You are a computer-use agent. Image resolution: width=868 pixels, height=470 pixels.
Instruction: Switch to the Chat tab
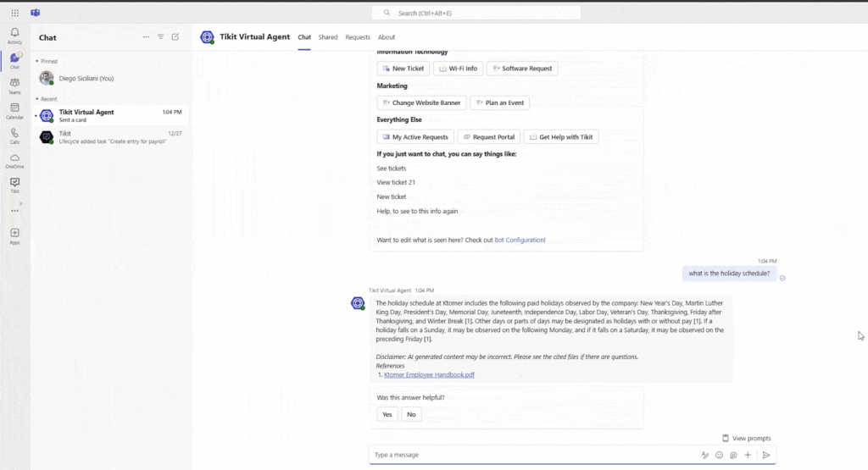coord(304,37)
